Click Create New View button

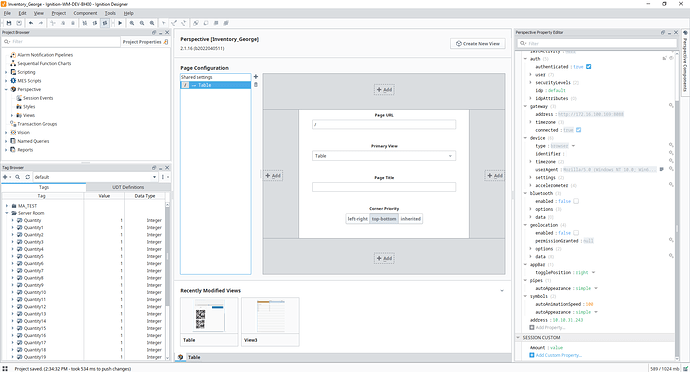[x=477, y=44]
